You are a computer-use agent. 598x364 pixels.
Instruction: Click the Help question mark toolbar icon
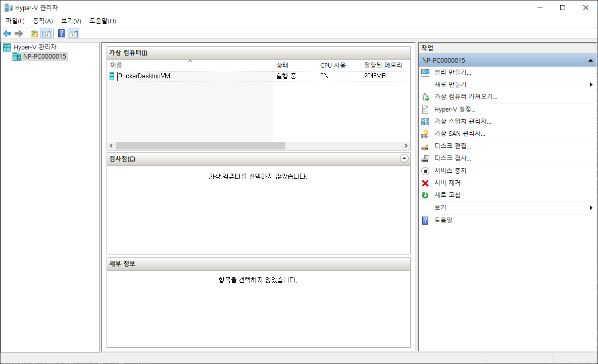pyautogui.click(x=62, y=33)
